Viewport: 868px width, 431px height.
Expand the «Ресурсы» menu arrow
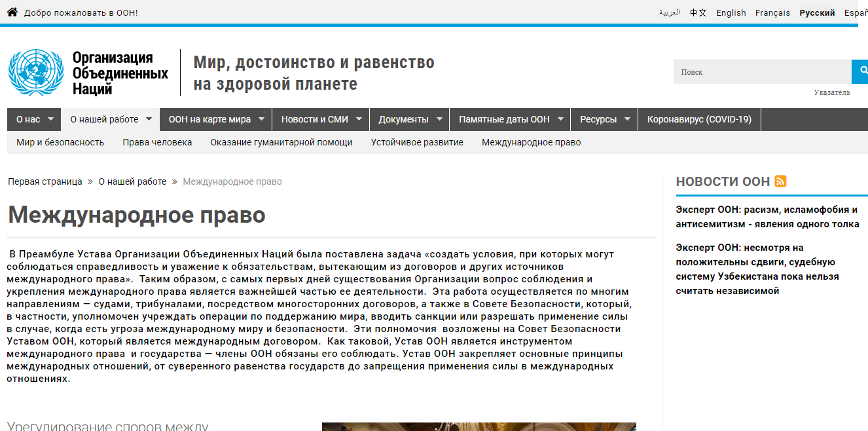tap(627, 119)
